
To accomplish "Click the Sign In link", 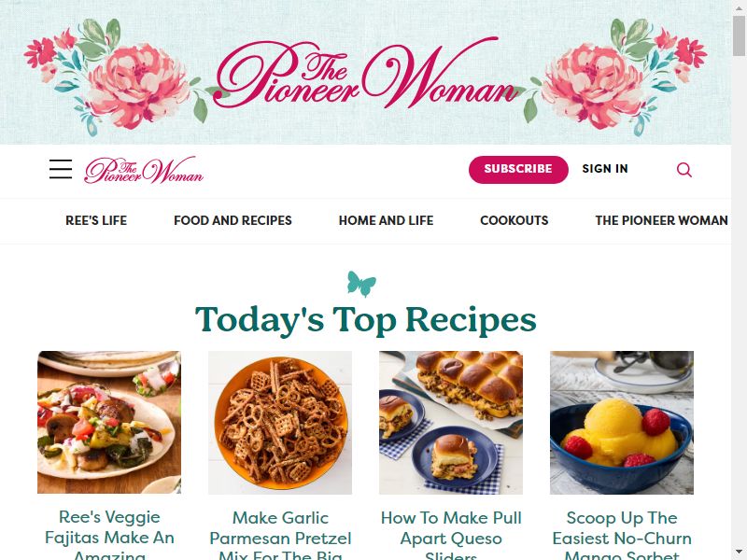I will tap(605, 169).
